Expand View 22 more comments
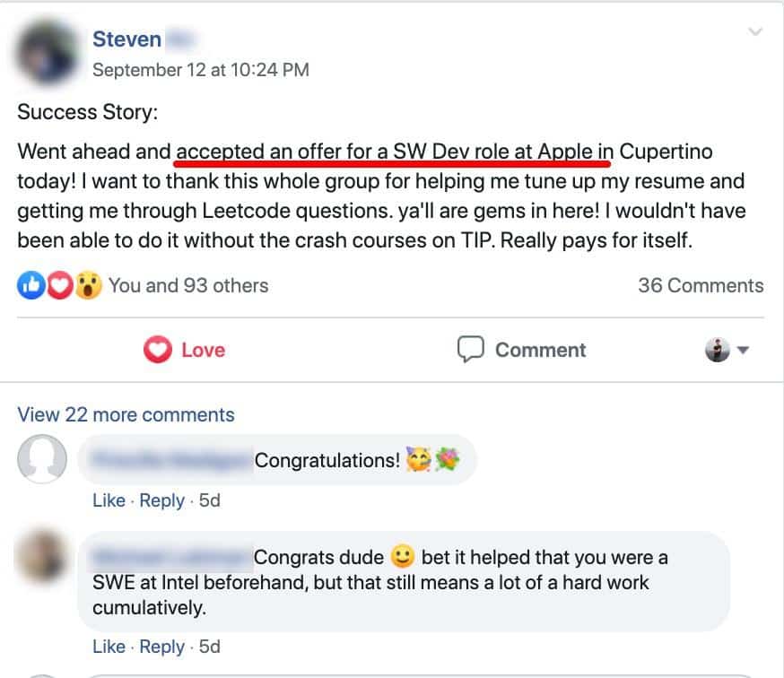 (x=126, y=414)
